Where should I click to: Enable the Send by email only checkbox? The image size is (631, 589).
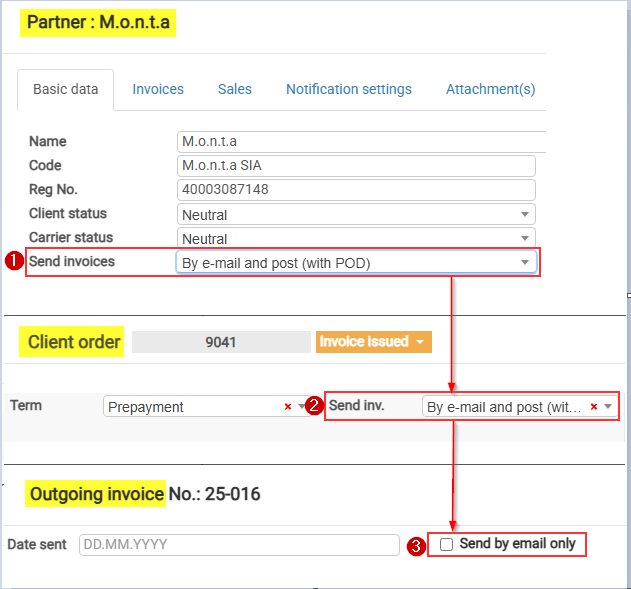[447, 544]
